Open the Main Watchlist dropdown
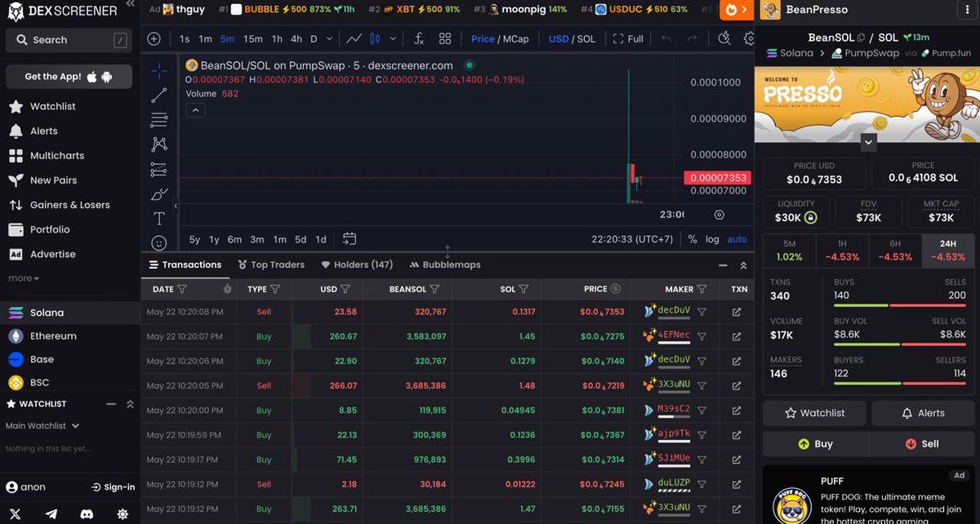Viewport: 980px width, 524px height. (42, 425)
